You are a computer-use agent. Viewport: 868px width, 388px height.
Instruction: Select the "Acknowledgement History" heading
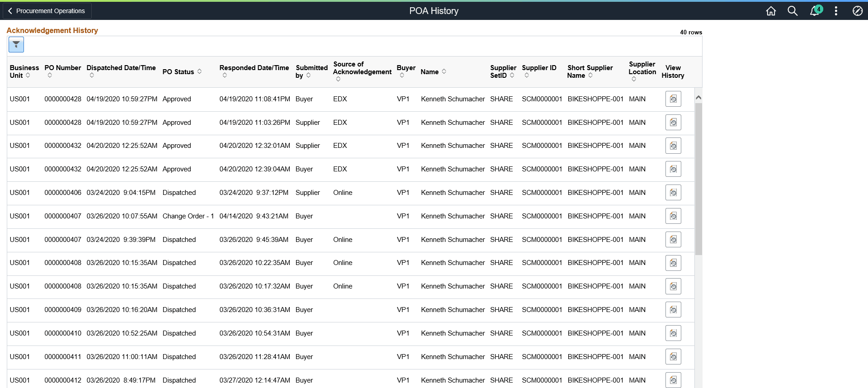coord(52,30)
